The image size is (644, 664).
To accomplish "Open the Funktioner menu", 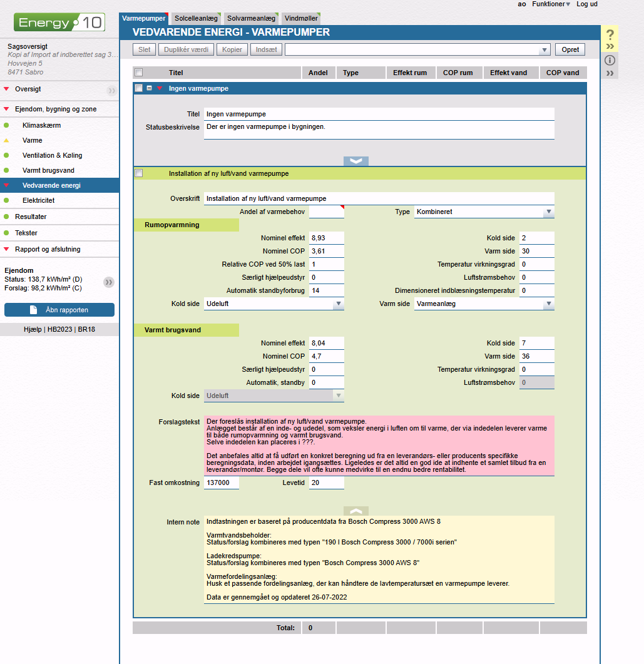I will 551,4.
